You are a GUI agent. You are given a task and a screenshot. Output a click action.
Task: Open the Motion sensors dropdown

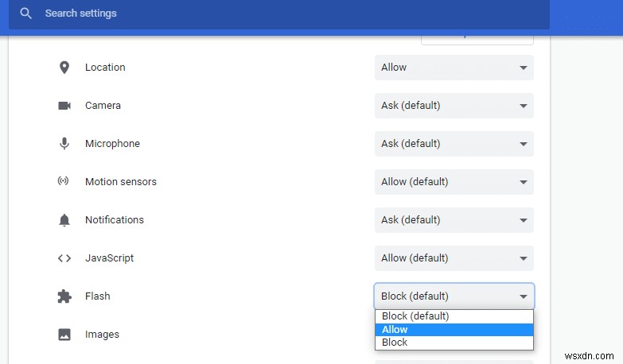[454, 182]
